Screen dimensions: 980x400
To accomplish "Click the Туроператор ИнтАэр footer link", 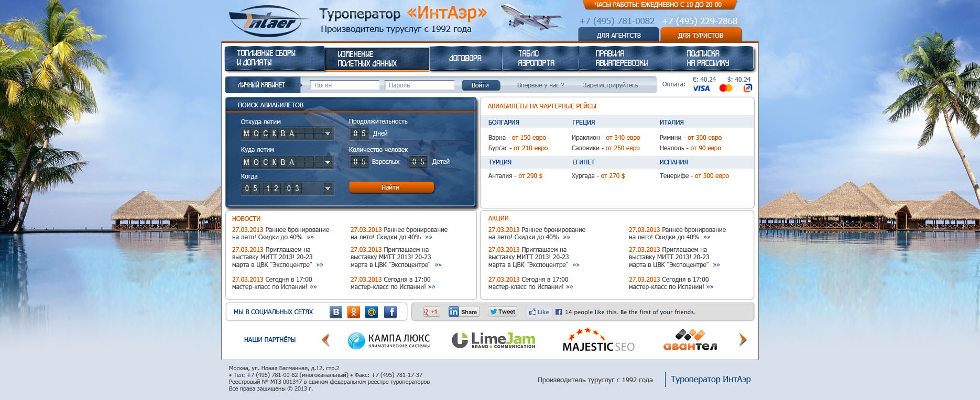I will point(711,380).
